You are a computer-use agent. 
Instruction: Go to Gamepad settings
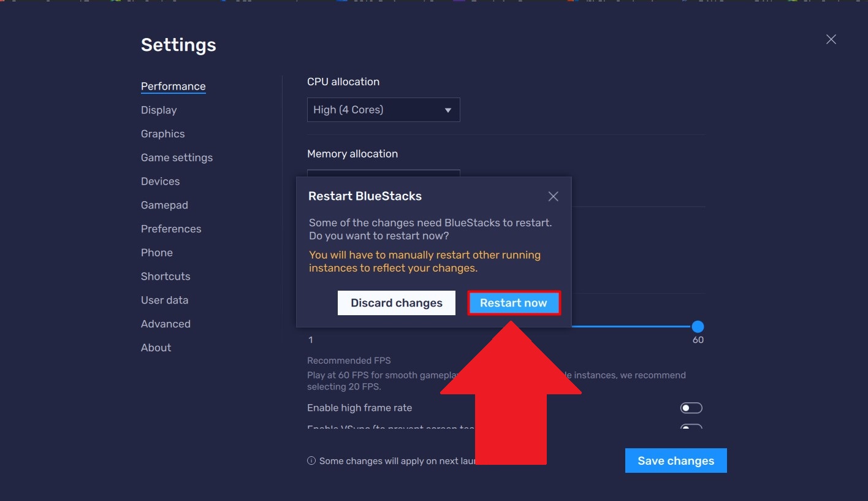(164, 205)
